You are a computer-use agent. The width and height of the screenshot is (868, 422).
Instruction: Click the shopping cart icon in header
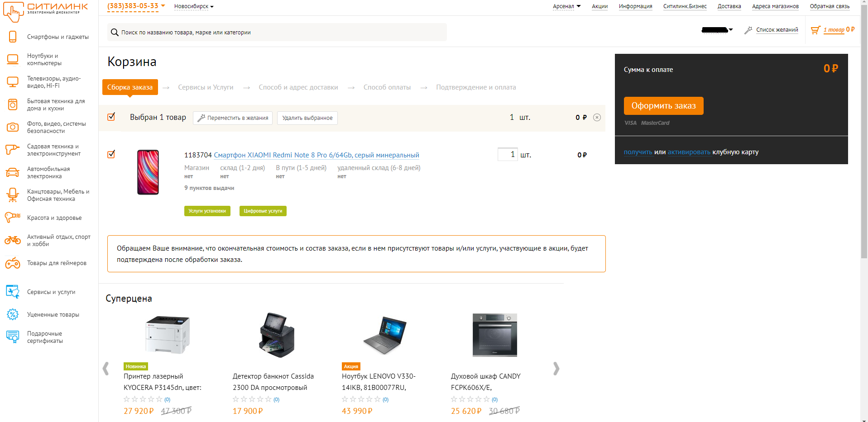(x=815, y=30)
